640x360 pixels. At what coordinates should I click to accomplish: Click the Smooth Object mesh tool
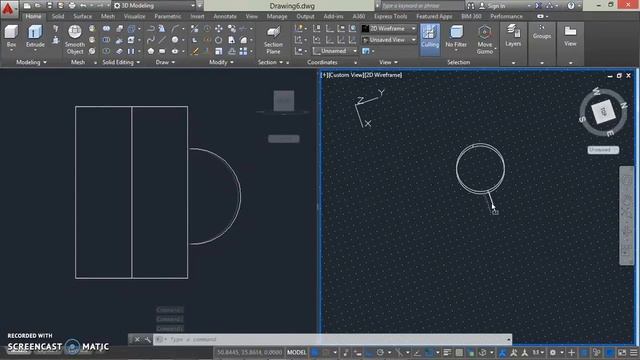pyautogui.click(x=75, y=40)
